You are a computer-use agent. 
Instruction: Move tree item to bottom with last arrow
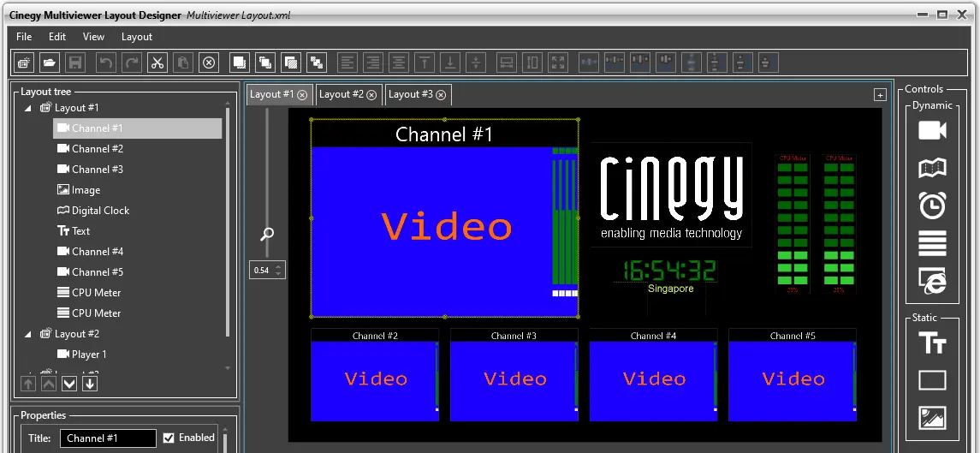[90, 384]
